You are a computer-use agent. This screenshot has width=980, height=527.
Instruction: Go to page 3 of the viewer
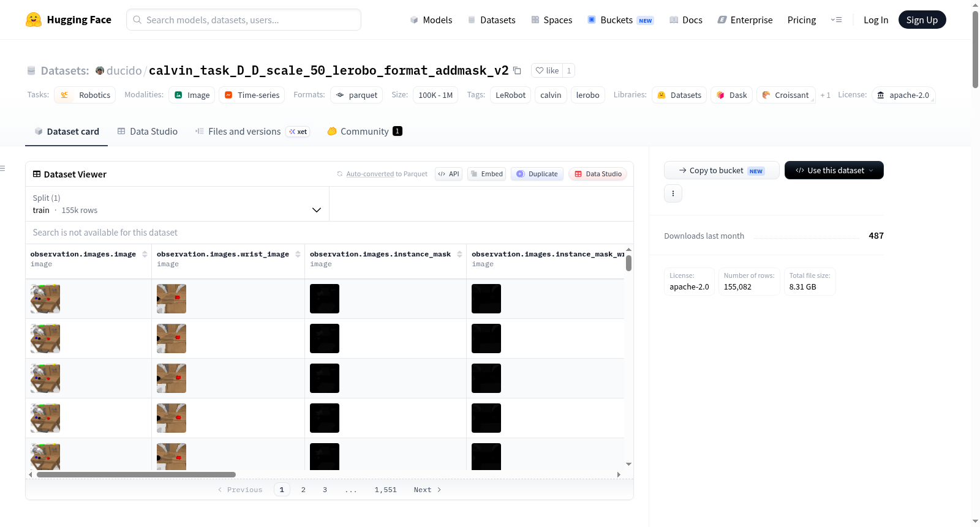tap(325, 490)
